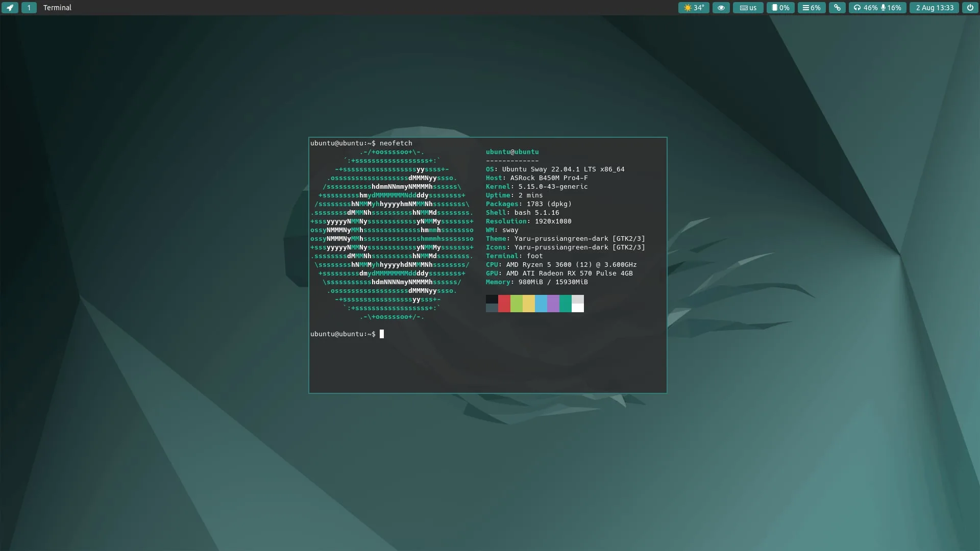Click the Memory line 980MiB / 15930MiB

coord(536,282)
